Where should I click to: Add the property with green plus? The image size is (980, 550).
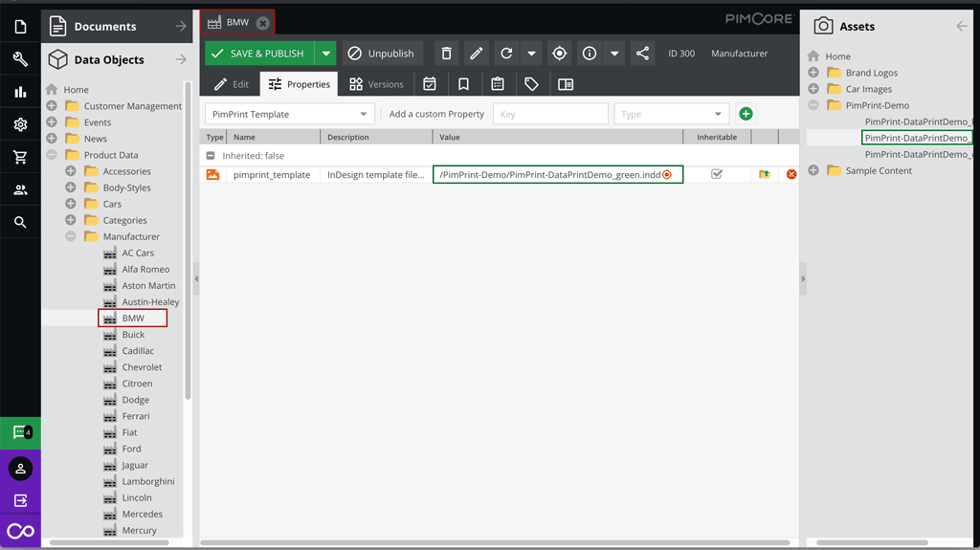pos(746,114)
